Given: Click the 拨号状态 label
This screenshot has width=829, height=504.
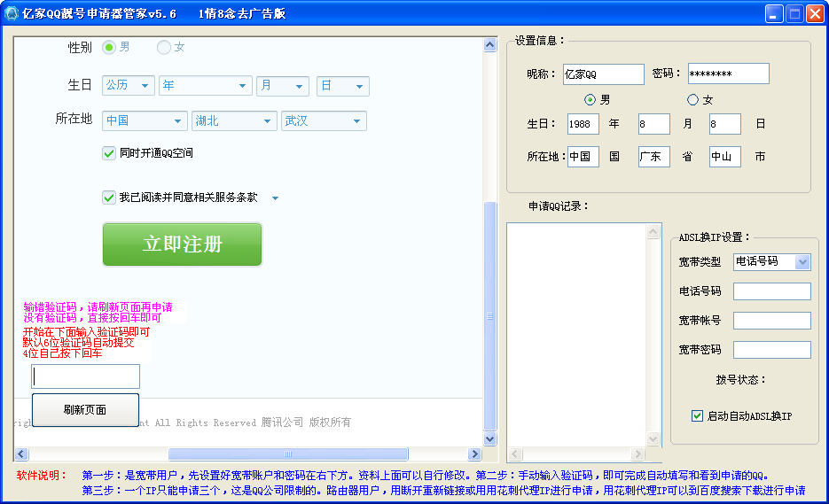Looking at the screenshot, I should (x=740, y=380).
